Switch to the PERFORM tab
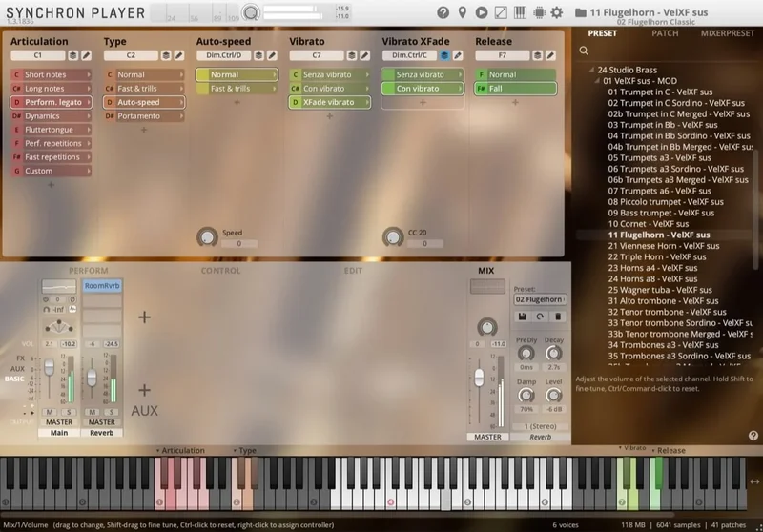 pyautogui.click(x=88, y=271)
